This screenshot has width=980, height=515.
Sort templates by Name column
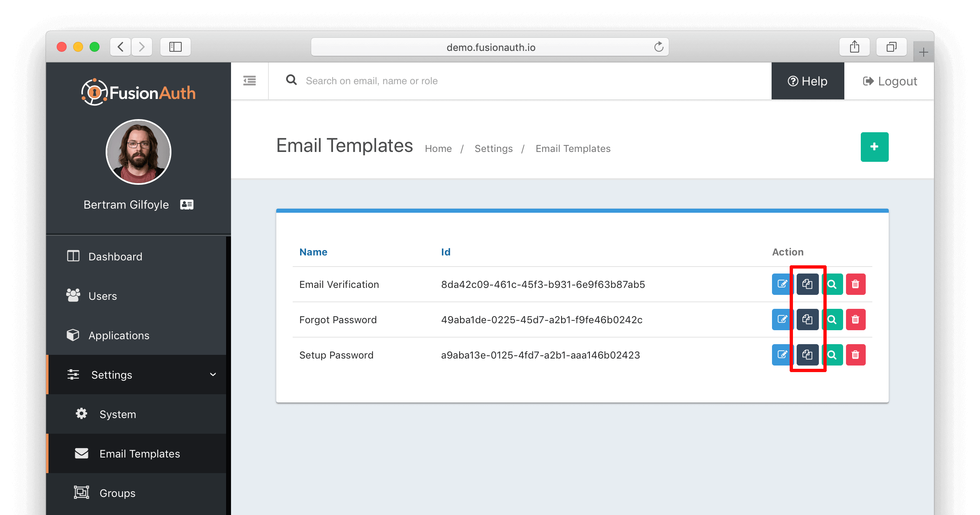click(313, 252)
